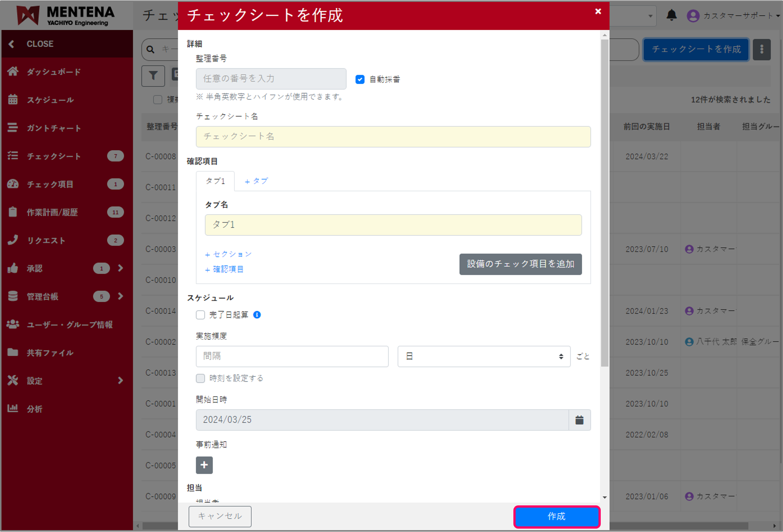Add a new tab with +タブ
Viewport: 783px width, 532px height.
(x=256, y=181)
